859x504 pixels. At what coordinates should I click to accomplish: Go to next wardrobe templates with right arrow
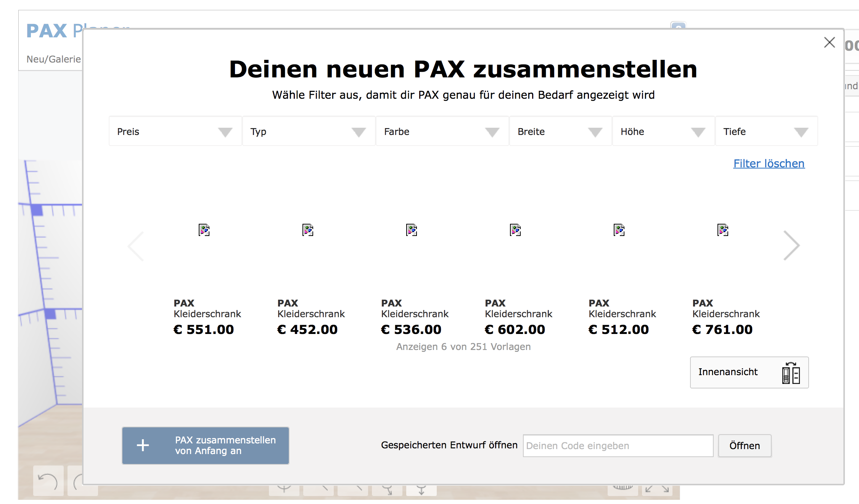pyautogui.click(x=792, y=246)
